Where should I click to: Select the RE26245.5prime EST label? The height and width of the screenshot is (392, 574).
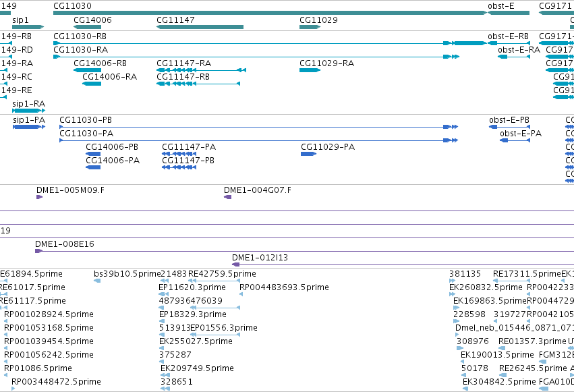coord(533,368)
